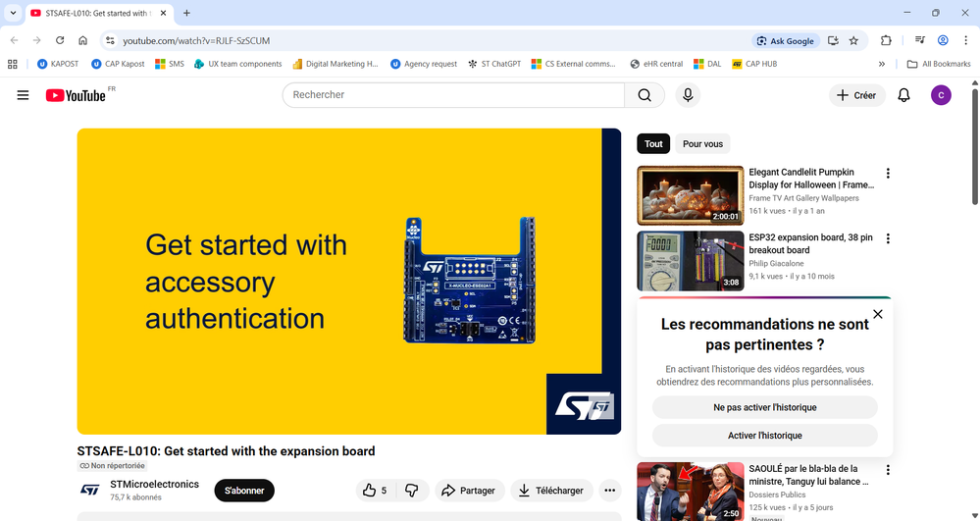
Task: Open Elegant Candlelit Pumpkin thumbnail
Action: (x=690, y=196)
